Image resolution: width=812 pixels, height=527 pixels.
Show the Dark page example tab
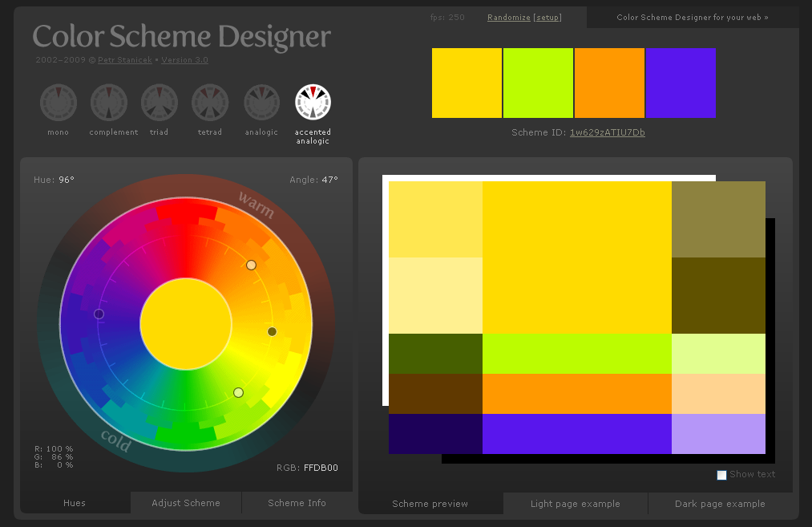(x=720, y=504)
